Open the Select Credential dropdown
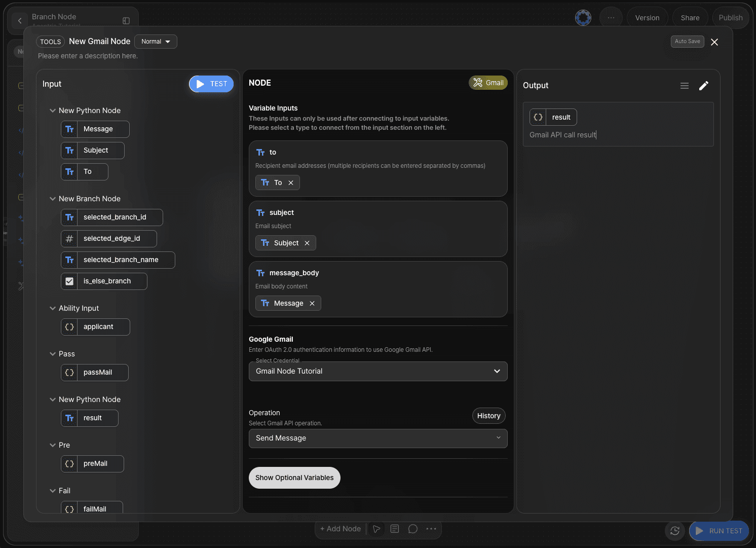 (378, 371)
